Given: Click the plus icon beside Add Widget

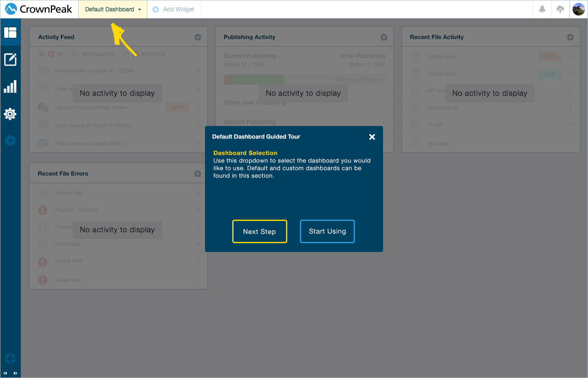Looking at the screenshot, I should [155, 9].
